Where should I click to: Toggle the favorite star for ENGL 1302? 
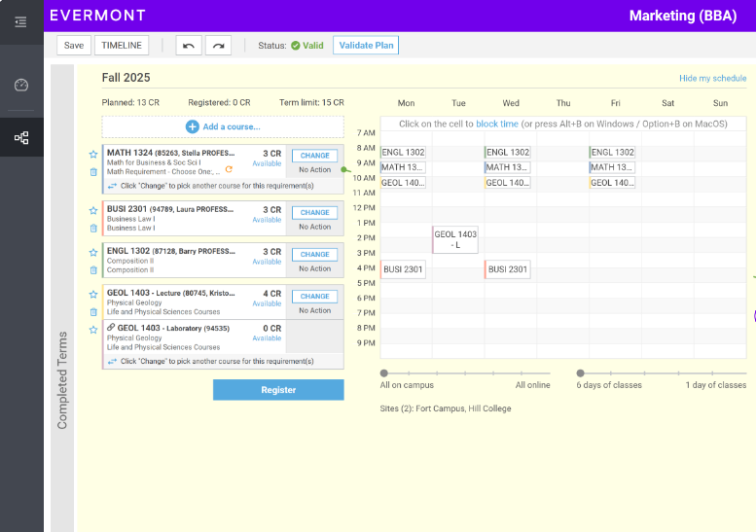click(x=93, y=252)
